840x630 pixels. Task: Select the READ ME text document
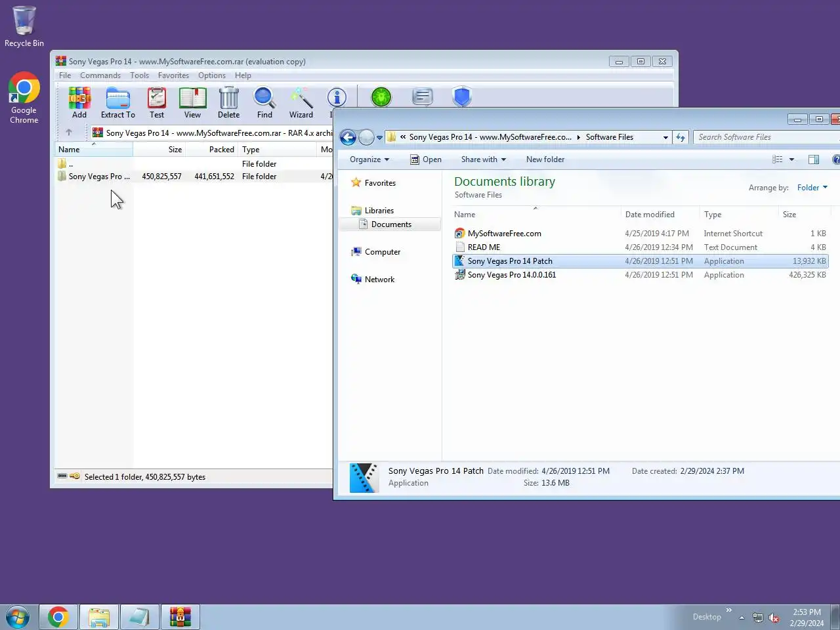640,247
